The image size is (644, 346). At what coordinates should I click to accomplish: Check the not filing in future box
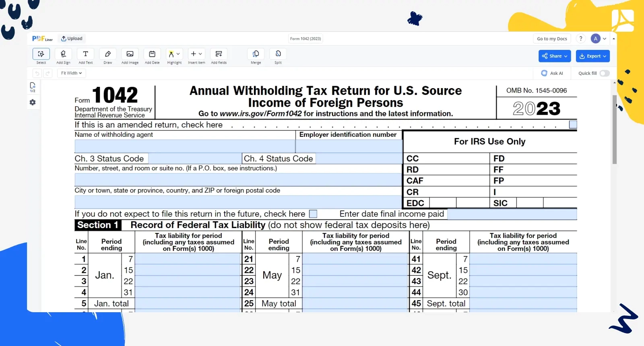(x=313, y=214)
